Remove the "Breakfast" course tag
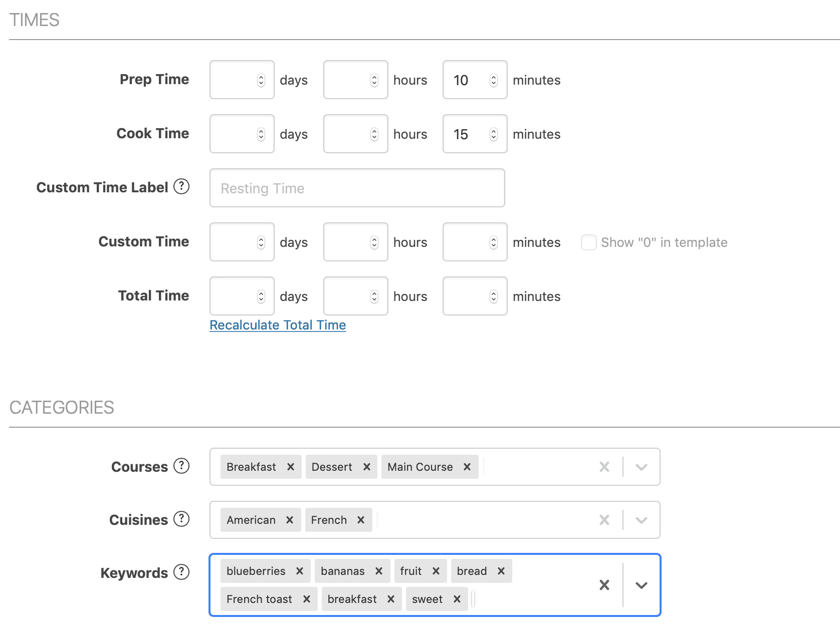 pyautogui.click(x=291, y=467)
